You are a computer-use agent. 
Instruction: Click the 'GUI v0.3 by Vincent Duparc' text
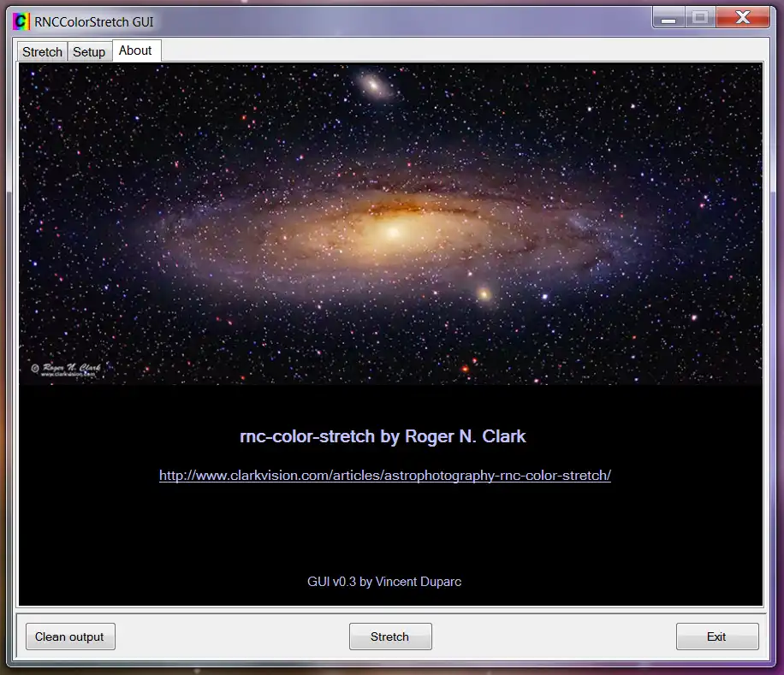384,582
